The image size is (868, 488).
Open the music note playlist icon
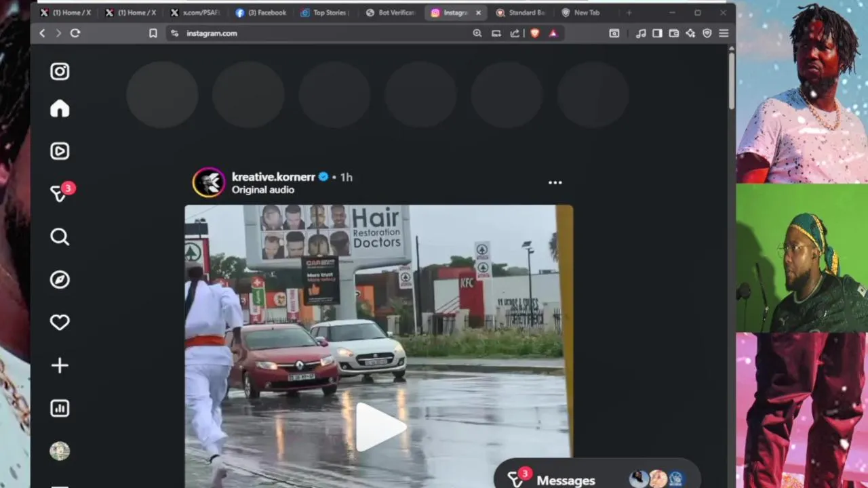point(641,33)
